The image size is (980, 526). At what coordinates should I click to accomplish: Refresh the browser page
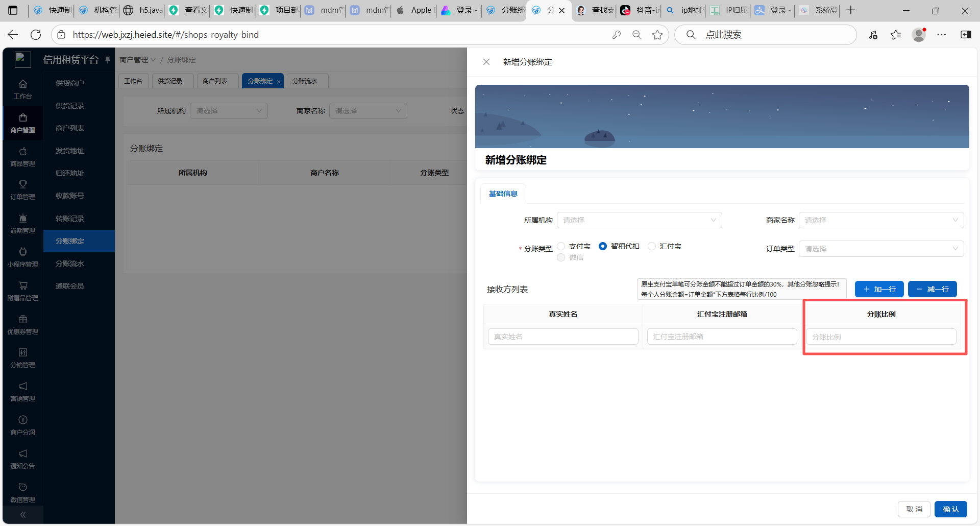click(x=36, y=35)
